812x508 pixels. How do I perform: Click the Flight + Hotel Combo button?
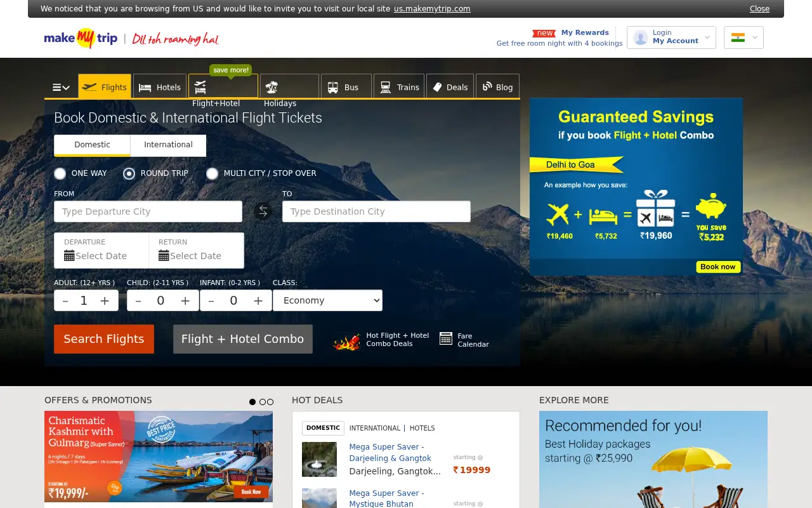pos(243,339)
